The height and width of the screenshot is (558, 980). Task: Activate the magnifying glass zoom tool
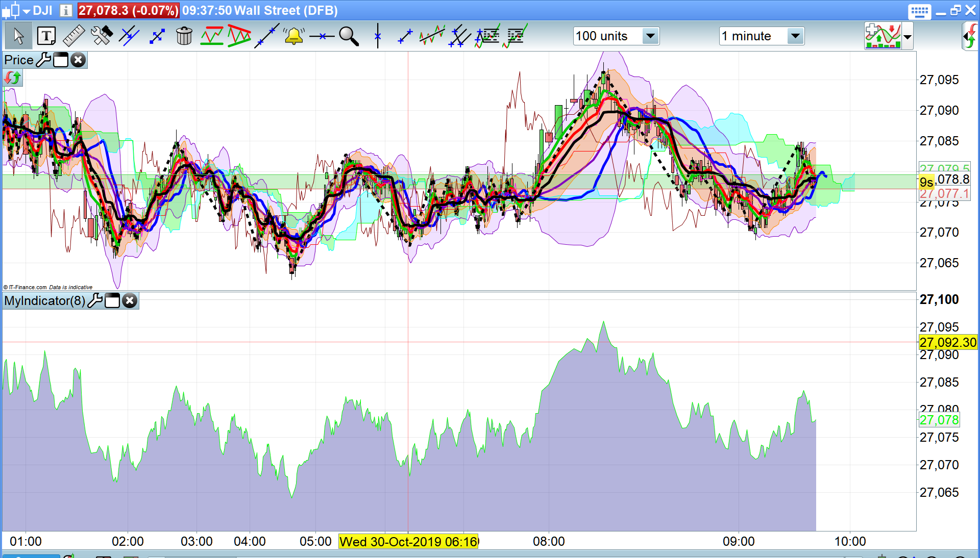(x=349, y=36)
